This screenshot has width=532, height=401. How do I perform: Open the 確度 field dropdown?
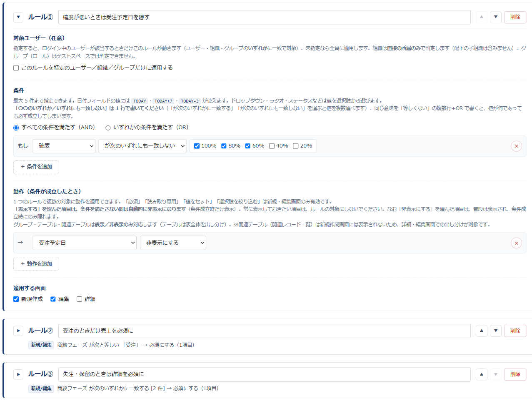pyautogui.click(x=64, y=146)
